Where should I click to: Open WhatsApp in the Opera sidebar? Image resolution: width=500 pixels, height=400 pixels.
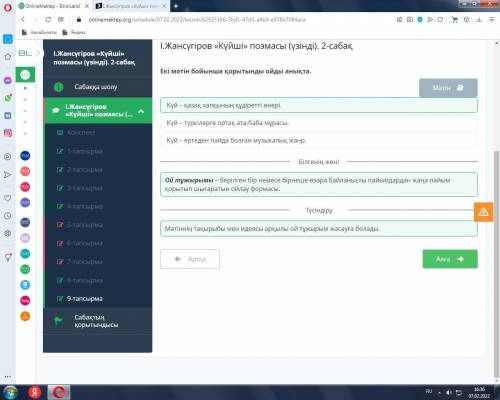click(8, 98)
